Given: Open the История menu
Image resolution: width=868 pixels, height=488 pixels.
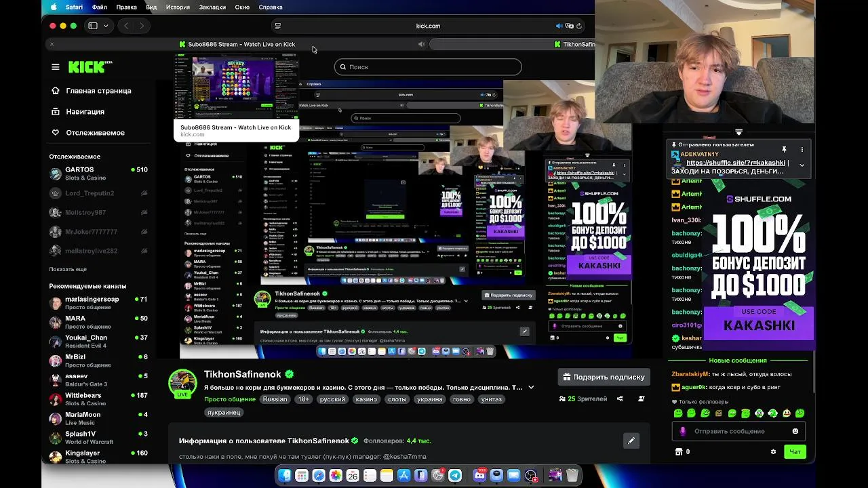Looking at the screenshot, I should [178, 7].
